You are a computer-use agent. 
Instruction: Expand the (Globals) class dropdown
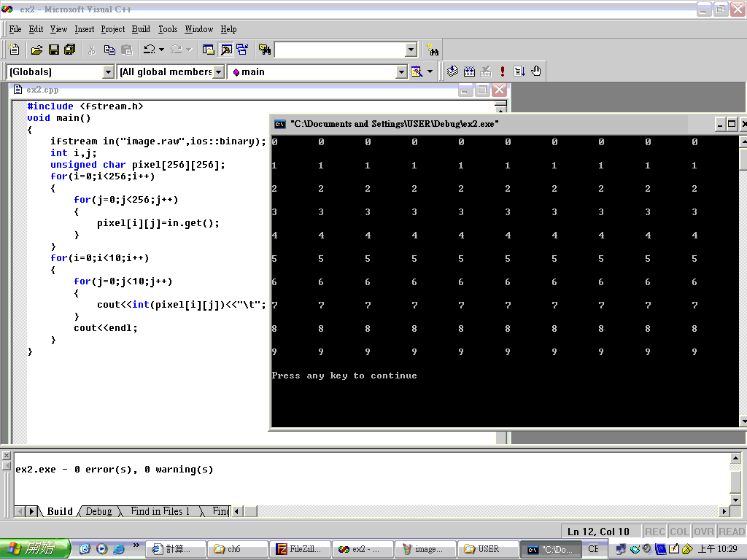[x=109, y=71]
